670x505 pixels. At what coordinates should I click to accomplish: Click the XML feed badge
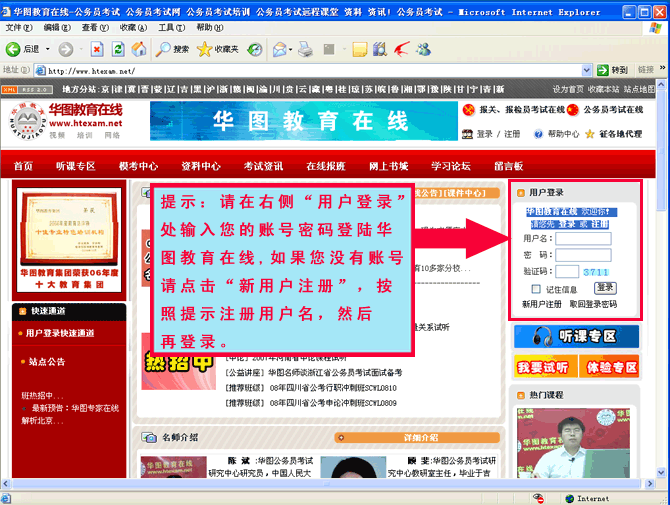point(9,89)
